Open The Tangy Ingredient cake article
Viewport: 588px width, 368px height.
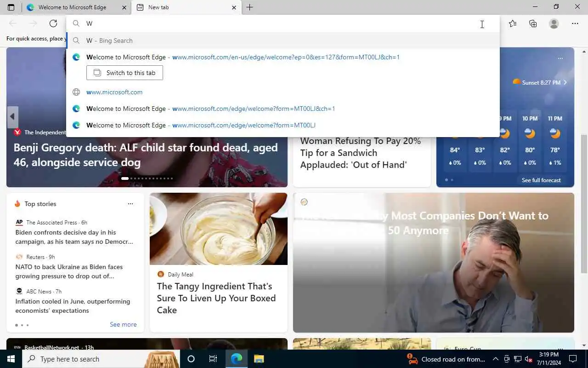pos(216,298)
